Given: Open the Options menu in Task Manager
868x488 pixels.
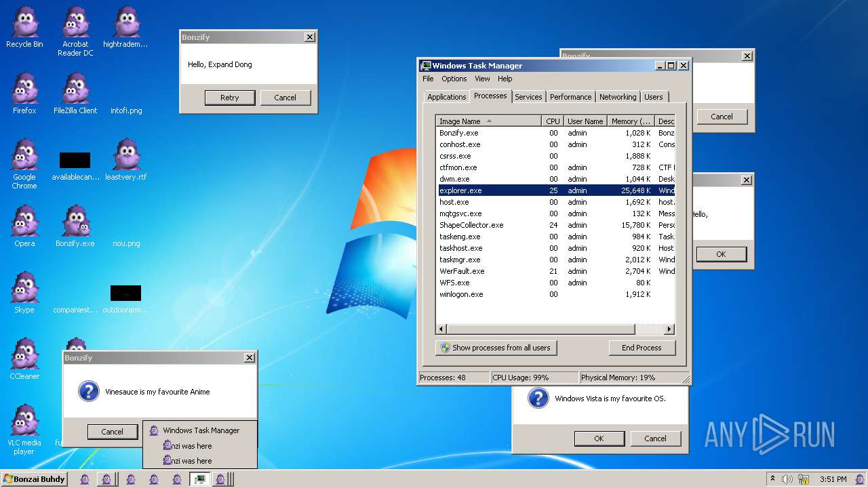Looking at the screenshot, I should [x=454, y=79].
